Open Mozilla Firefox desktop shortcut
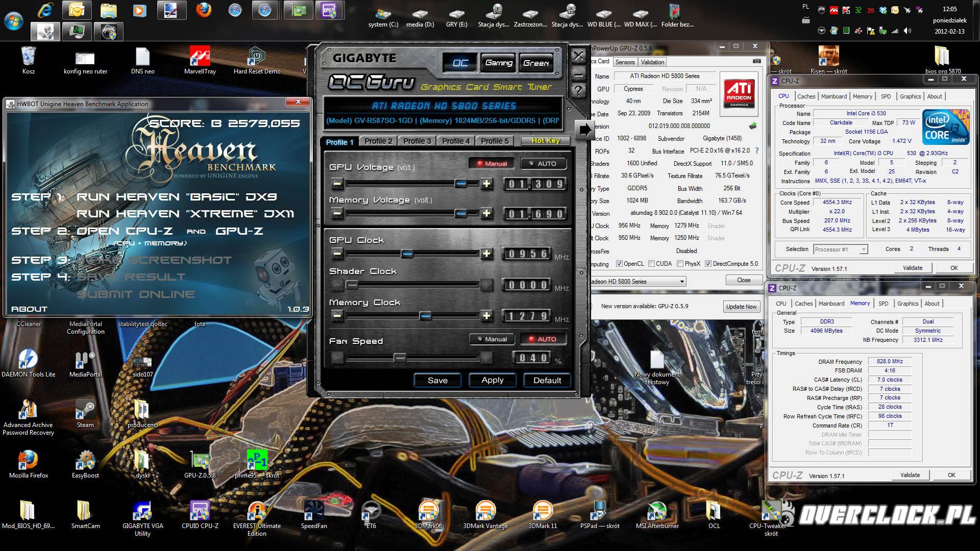The width and height of the screenshot is (980, 551). click(28, 464)
